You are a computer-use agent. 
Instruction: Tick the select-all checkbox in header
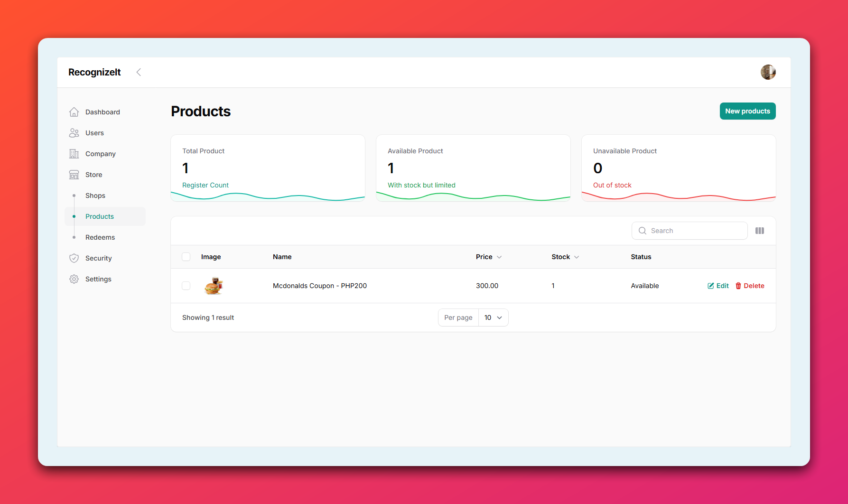point(186,257)
